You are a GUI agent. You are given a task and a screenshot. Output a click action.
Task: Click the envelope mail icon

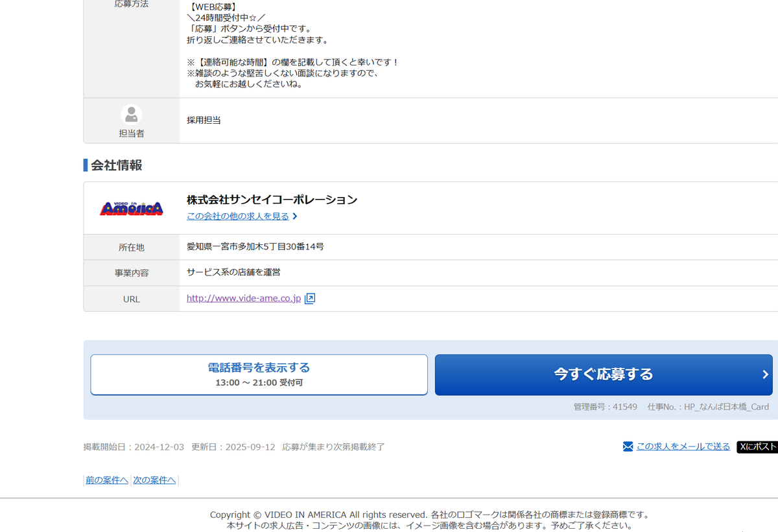tap(628, 446)
